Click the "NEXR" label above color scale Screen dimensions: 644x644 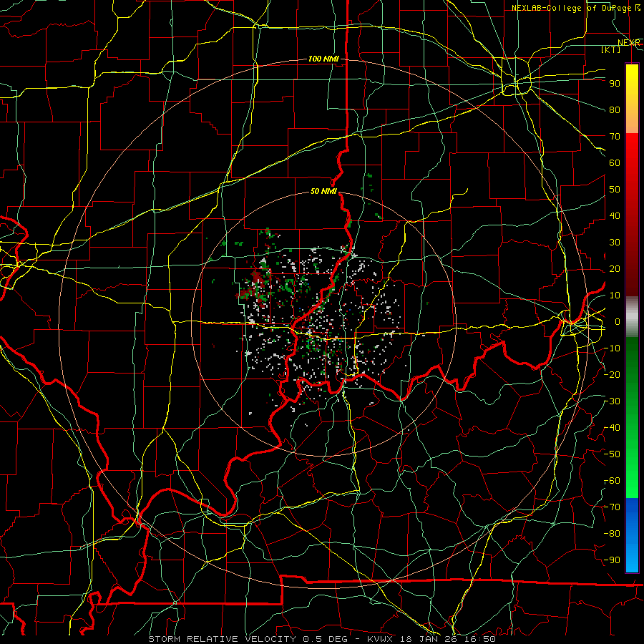coord(629,42)
